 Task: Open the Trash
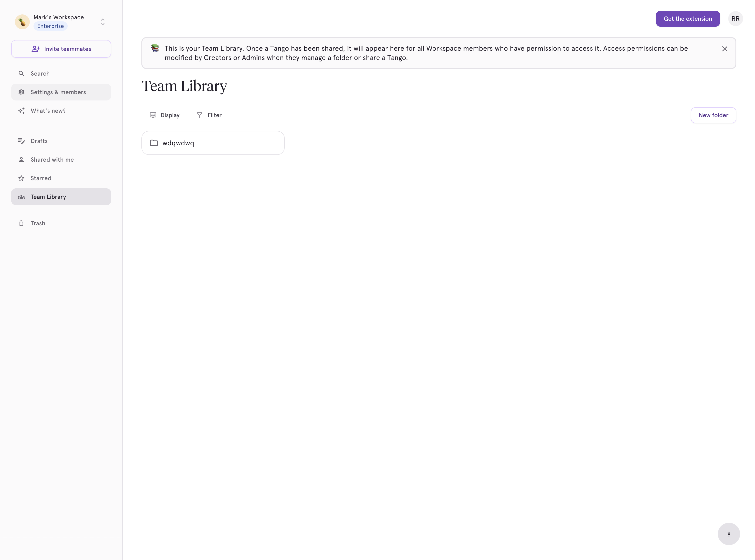[61, 223]
